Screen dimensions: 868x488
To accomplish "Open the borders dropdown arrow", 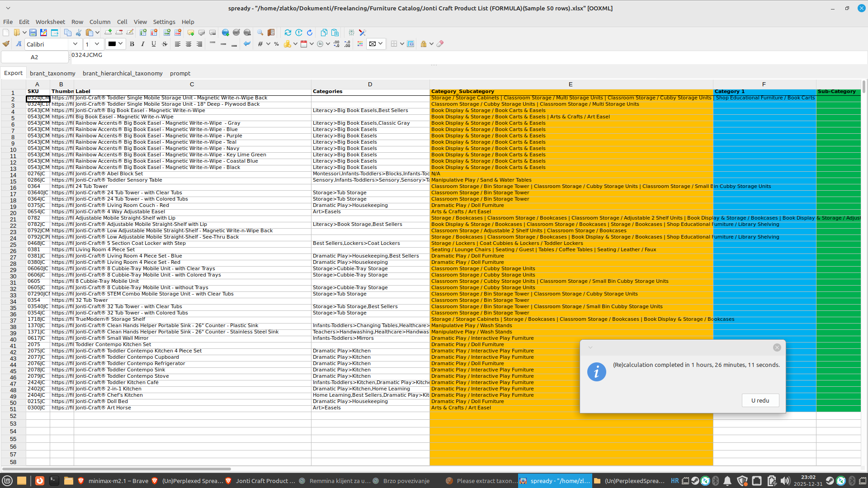I will [x=402, y=44].
